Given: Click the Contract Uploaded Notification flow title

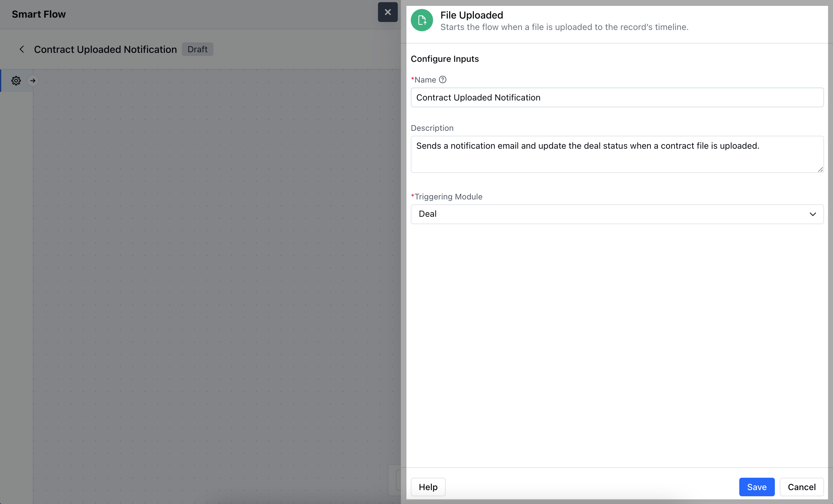Looking at the screenshot, I should pyautogui.click(x=105, y=49).
